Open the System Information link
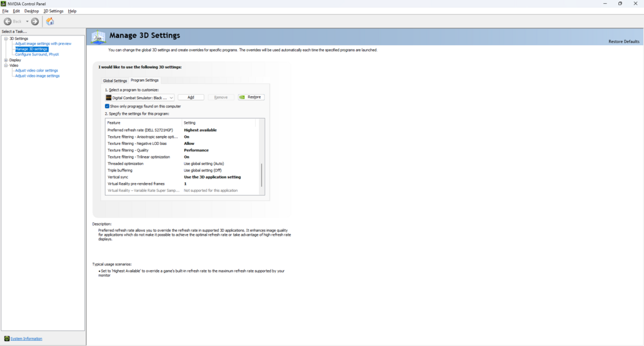644x346 pixels. (26, 339)
